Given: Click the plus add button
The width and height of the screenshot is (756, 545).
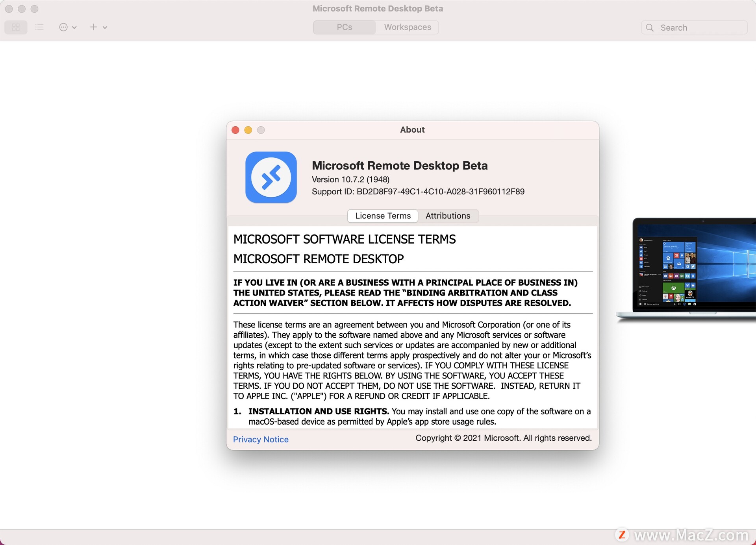Looking at the screenshot, I should (93, 27).
